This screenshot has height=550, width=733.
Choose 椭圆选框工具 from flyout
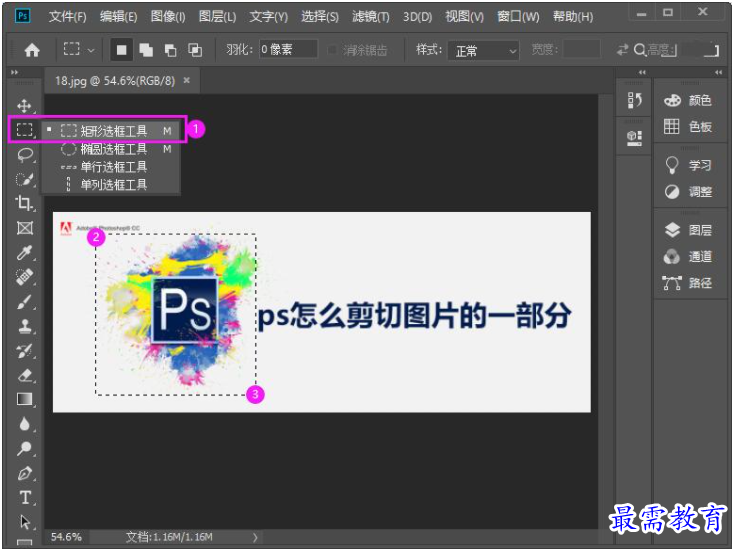pyautogui.click(x=111, y=149)
